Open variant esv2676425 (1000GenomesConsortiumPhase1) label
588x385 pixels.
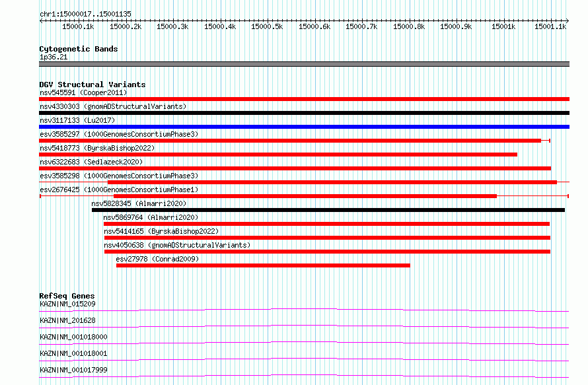pos(119,190)
